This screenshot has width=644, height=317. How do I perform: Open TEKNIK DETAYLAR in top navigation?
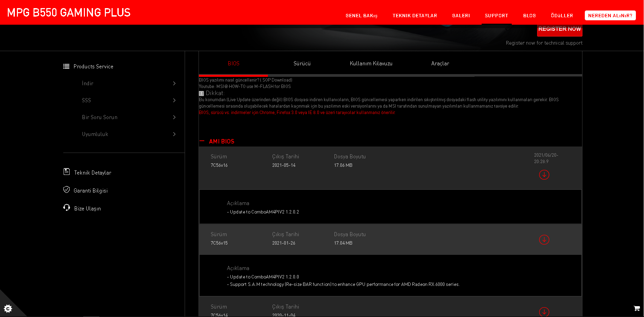[415, 16]
